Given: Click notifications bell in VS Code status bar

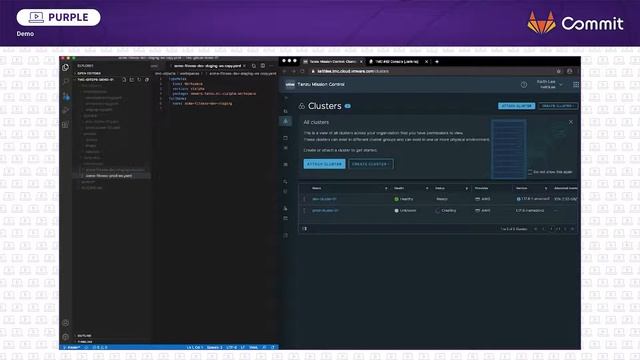Looking at the screenshot, I should [273, 347].
